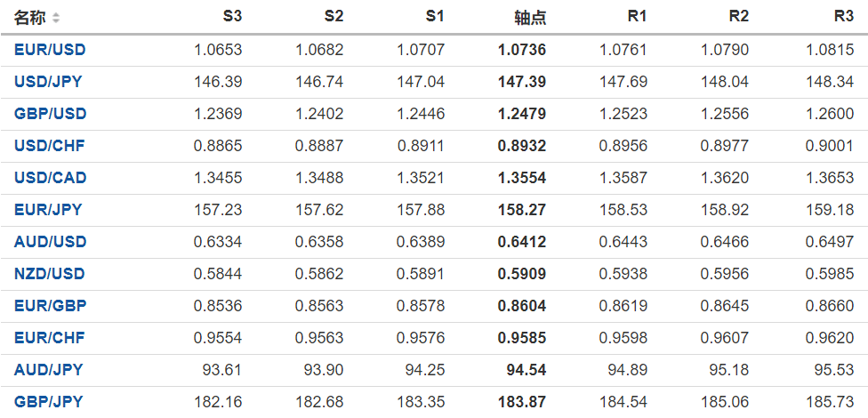The image size is (868, 418).
Task: Open the USD/JPY currency pair link
Action: (48, 82)
